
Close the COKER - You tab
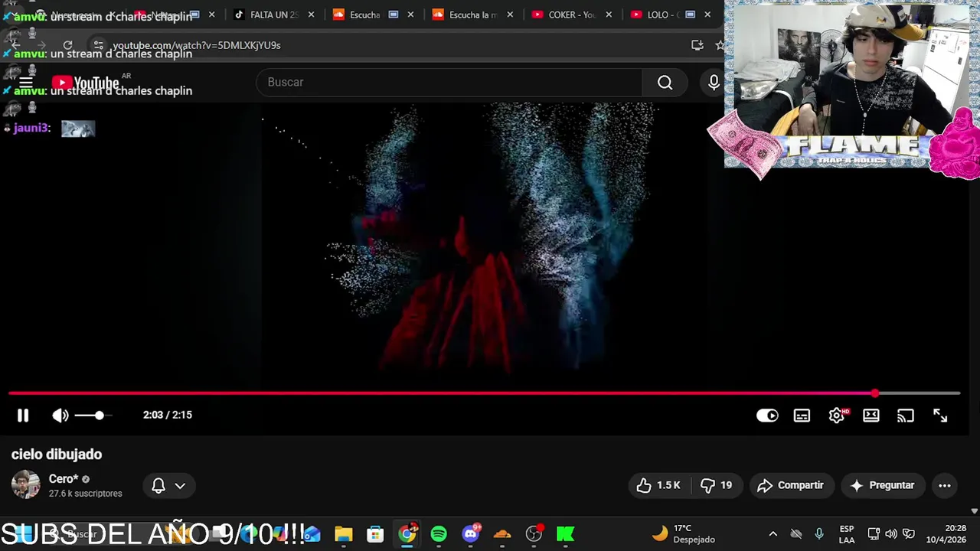pos(609,15)
